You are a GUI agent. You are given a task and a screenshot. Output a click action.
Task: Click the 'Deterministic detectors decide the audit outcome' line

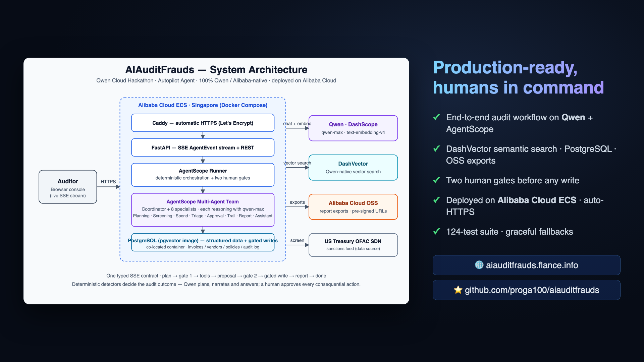point(216,284)
